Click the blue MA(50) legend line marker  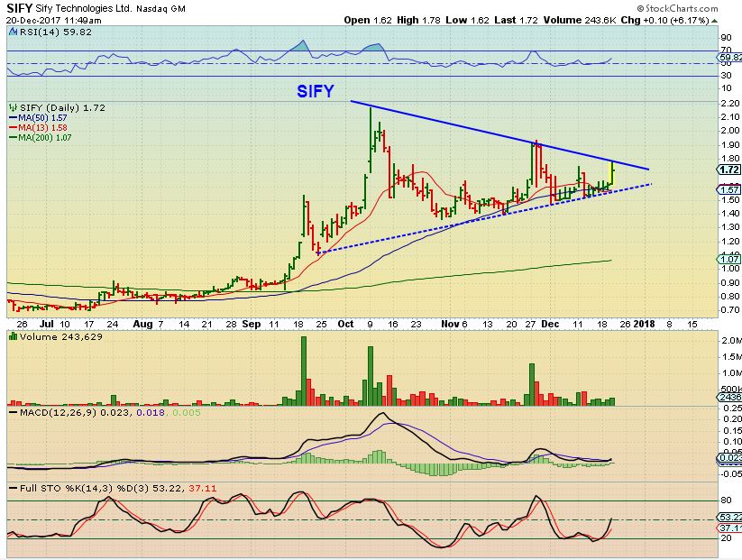(x=14, y=117)
